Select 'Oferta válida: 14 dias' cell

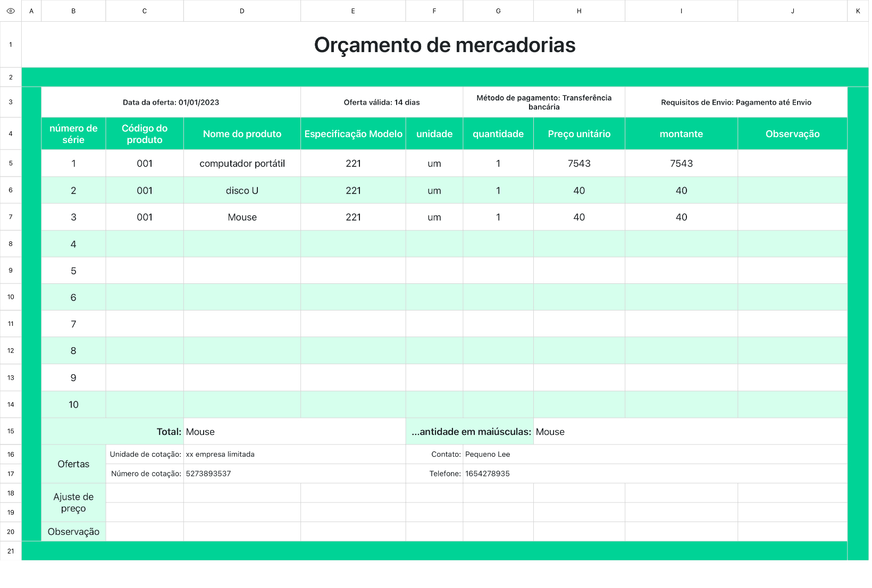click(382, 102)
